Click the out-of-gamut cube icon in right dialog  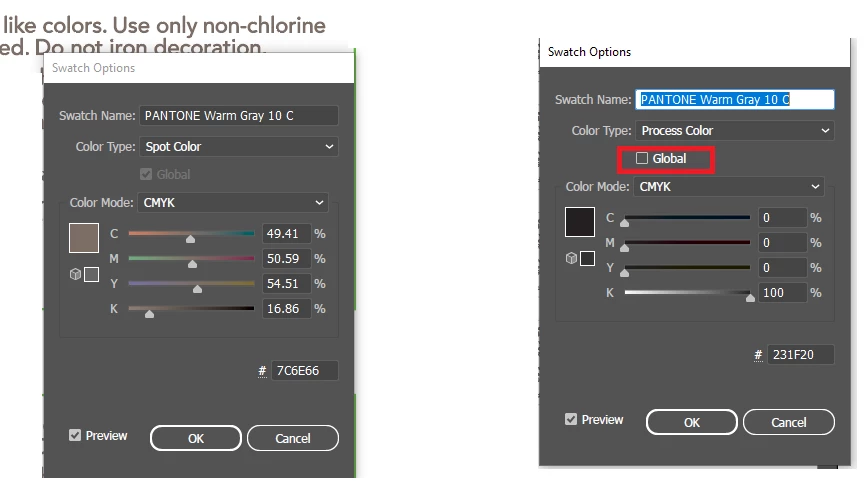572,258
